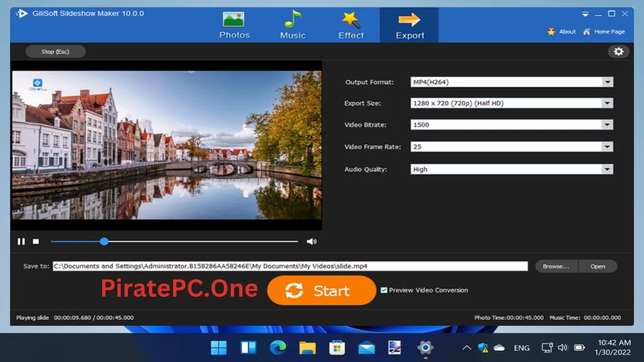Click the network display tray icon

[547, 347]
